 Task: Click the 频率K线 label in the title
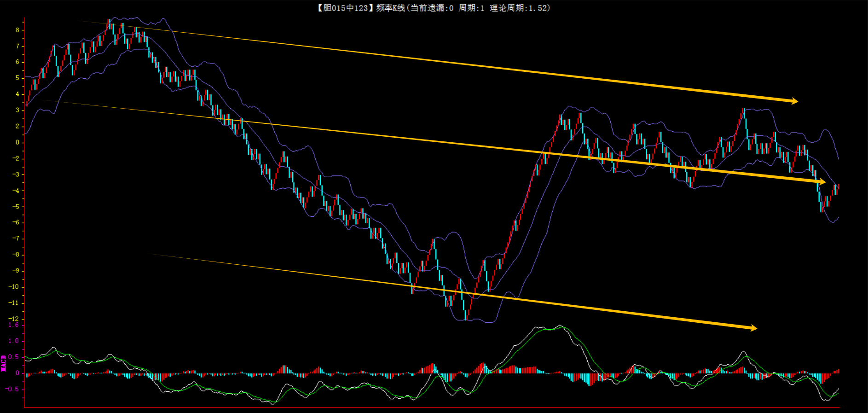[x=390, y=8]
